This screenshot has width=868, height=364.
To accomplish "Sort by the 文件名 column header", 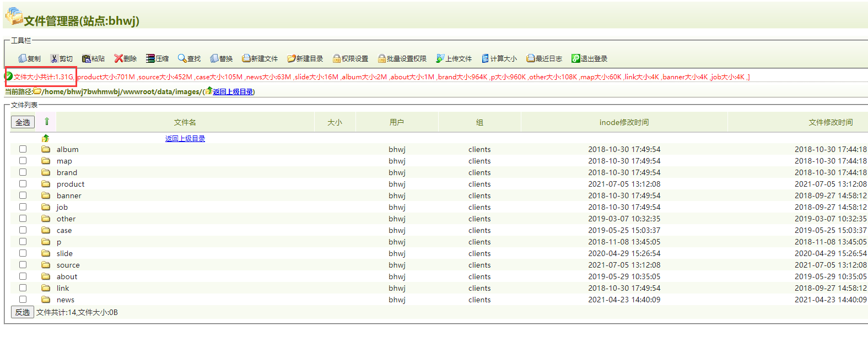I will tap(185, 122).
